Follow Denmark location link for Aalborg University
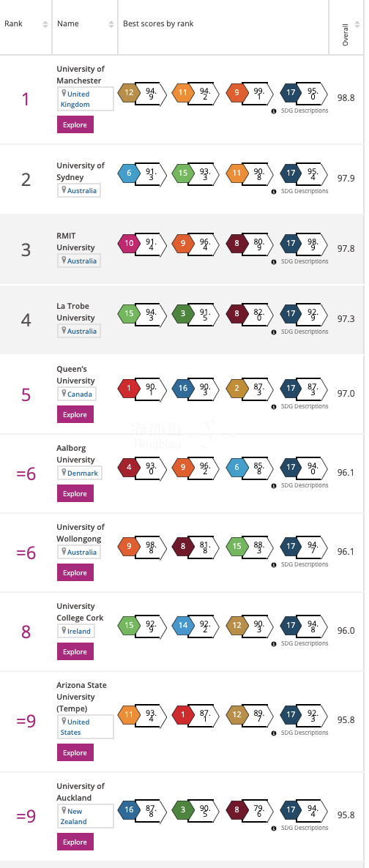Viewport: 369px width, 868px height. (x=83, y=474)
